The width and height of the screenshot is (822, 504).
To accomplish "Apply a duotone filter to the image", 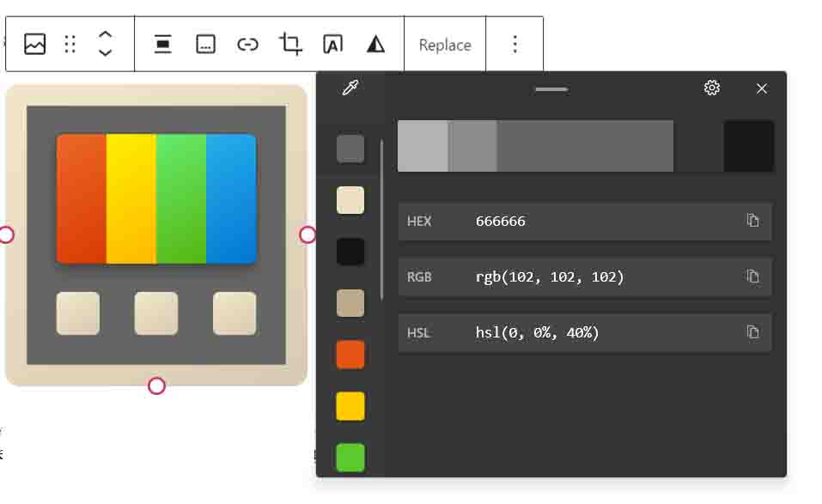I will (374, 43).
